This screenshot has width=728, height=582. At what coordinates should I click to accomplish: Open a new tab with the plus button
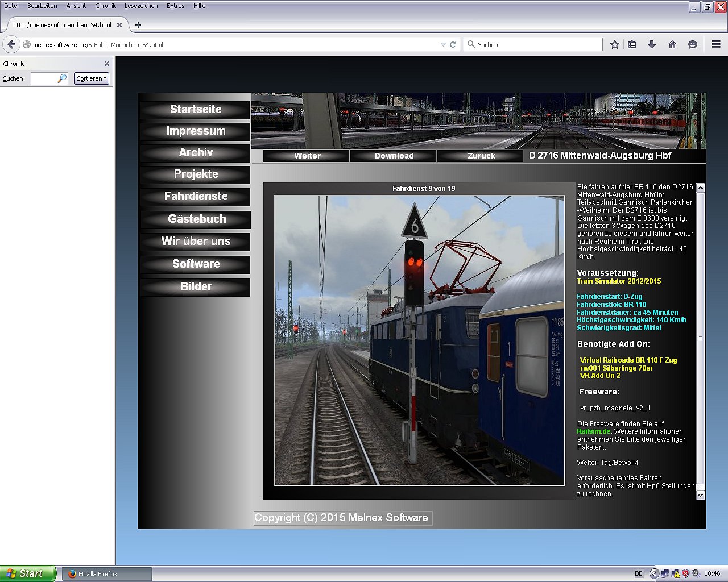[x=138, y=25]
